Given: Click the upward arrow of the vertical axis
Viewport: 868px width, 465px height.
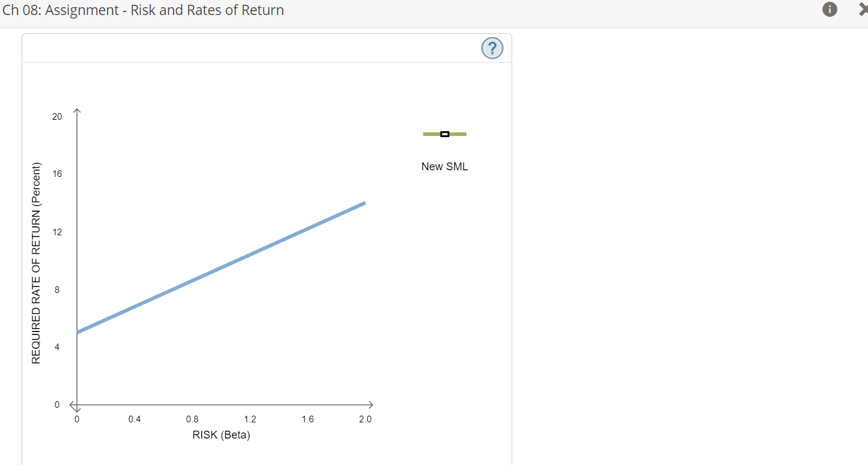Looking at the screenshot, I should [x=76, y=108].
